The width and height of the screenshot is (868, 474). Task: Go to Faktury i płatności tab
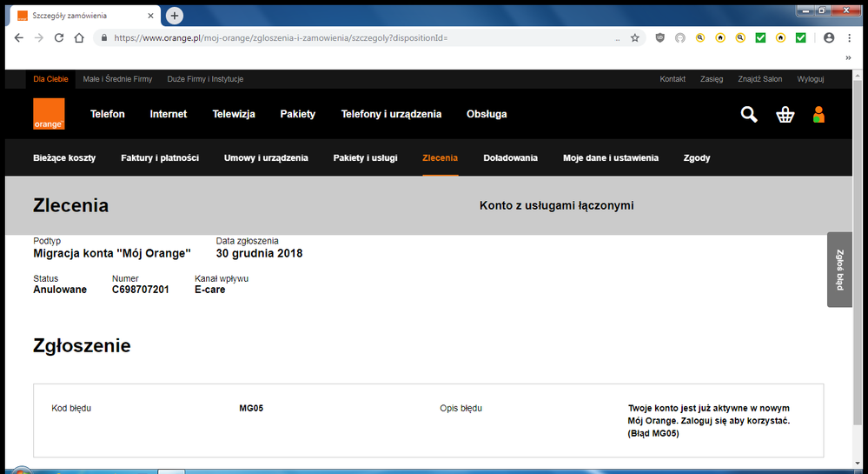click(160, 157)
